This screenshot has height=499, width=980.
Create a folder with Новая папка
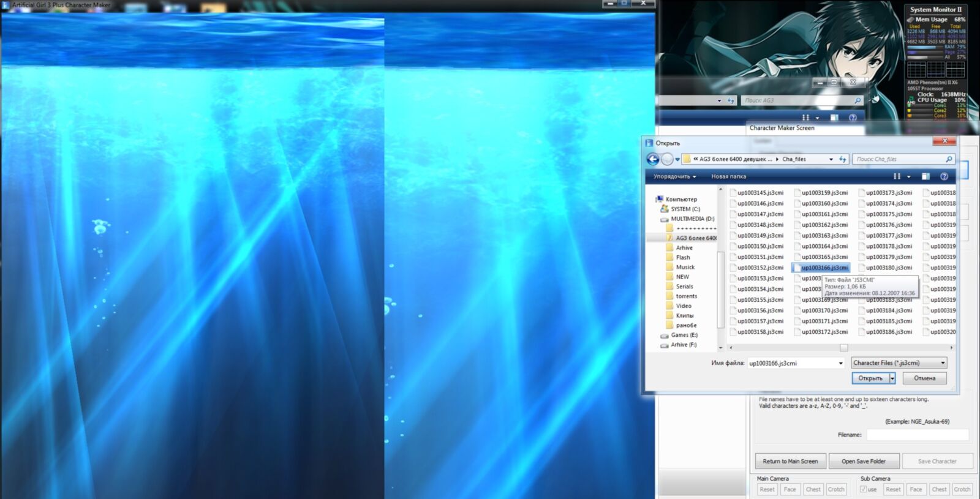point(728,176)
